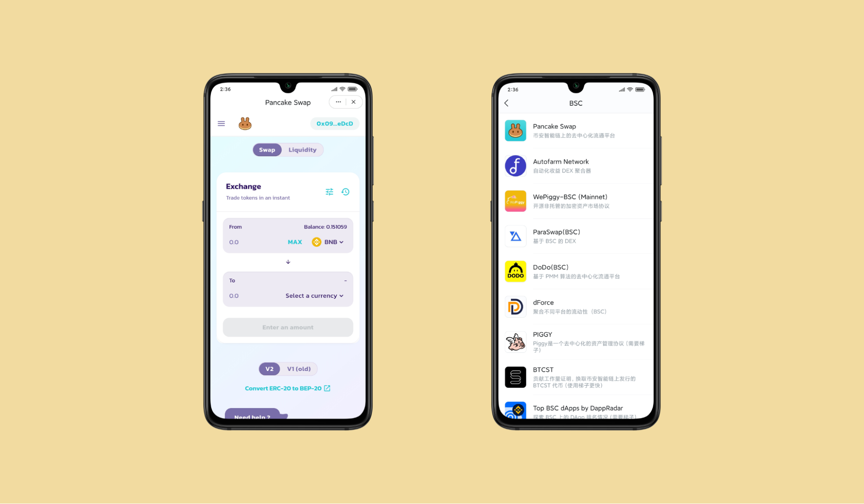The width and height of the screenshot is (864, 504).
Task: Click the filter/settings sliders icon
Action: [x=330, y=192]
